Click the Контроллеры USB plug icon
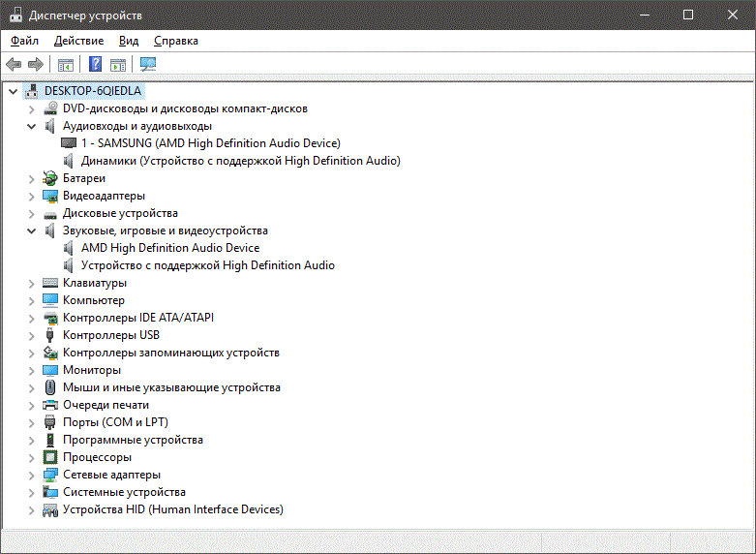Screen dimensions: 756x554 click(x=49, y=335)
